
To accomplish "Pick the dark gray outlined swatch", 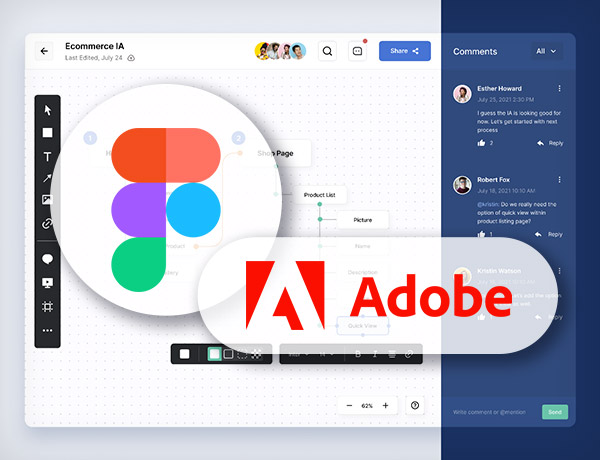I will (x=228, y=354).
